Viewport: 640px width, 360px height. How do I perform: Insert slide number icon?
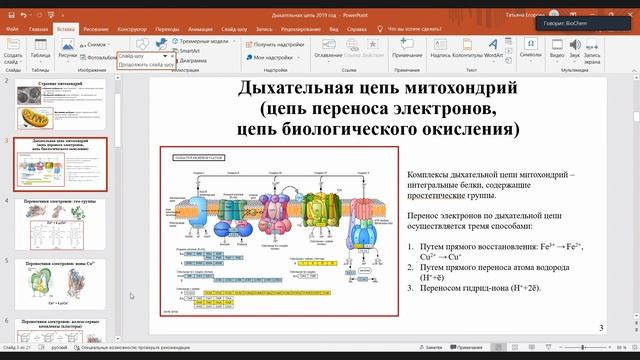coord(508,51)
